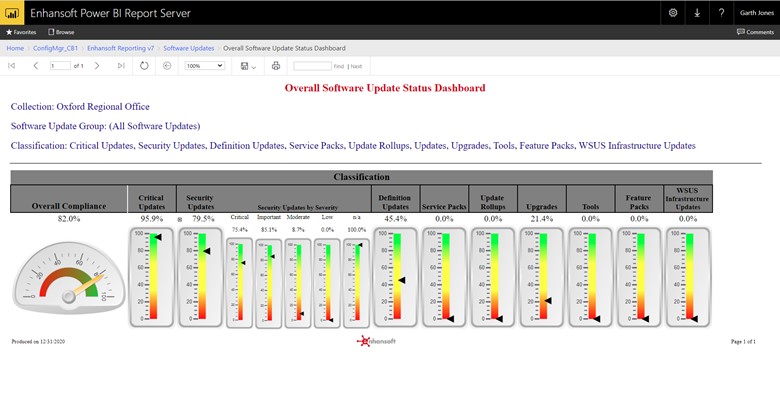Refresh the report with the refresh icon
The height and width of the screenshot is (403, 780).
144,65
